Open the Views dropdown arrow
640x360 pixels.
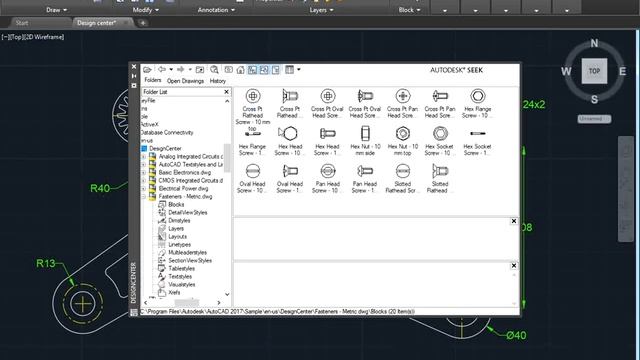[x=299, y=70]
